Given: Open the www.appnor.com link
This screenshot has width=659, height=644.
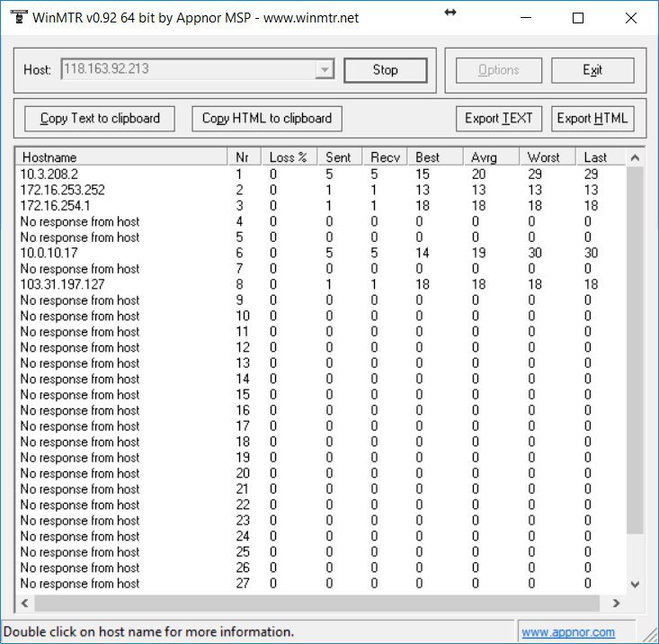Looking at the screenshot, I should click(x=568, y=632).
